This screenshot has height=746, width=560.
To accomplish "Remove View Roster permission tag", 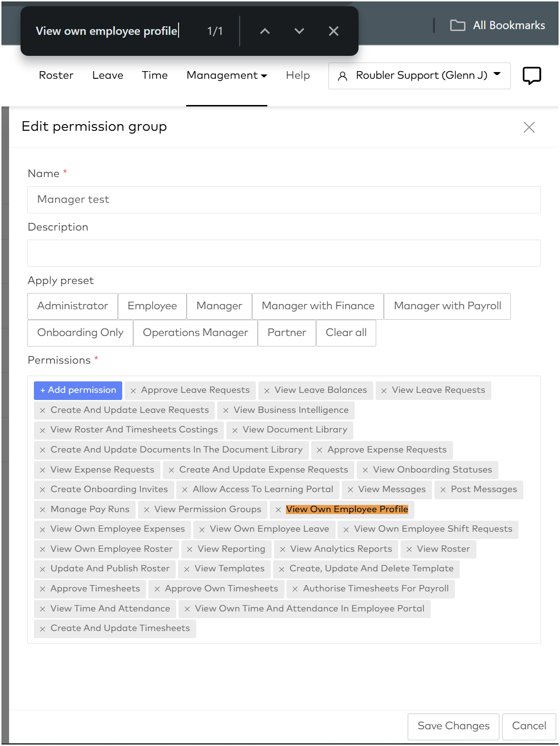I will pyautogui.click(x=409, y=549).
